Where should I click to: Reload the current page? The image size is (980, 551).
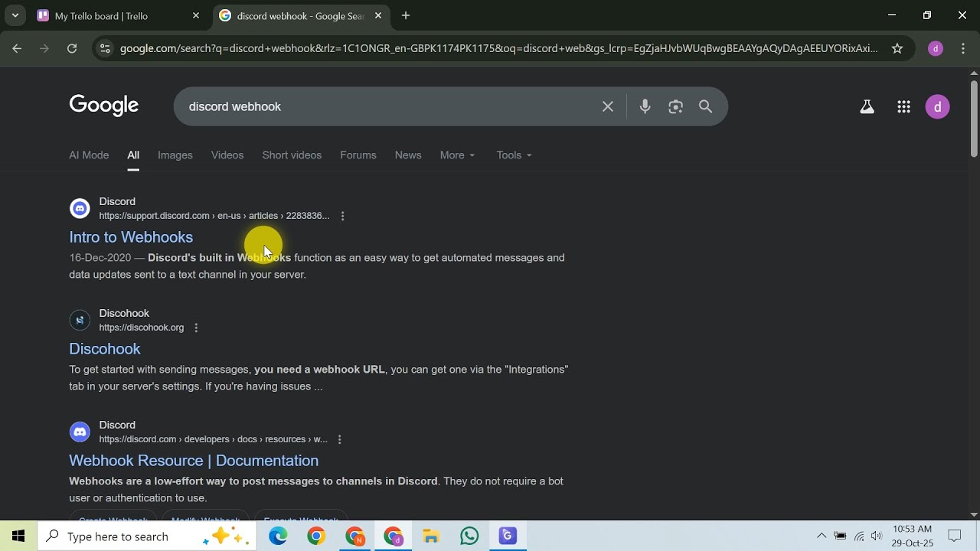click(72, 48)
